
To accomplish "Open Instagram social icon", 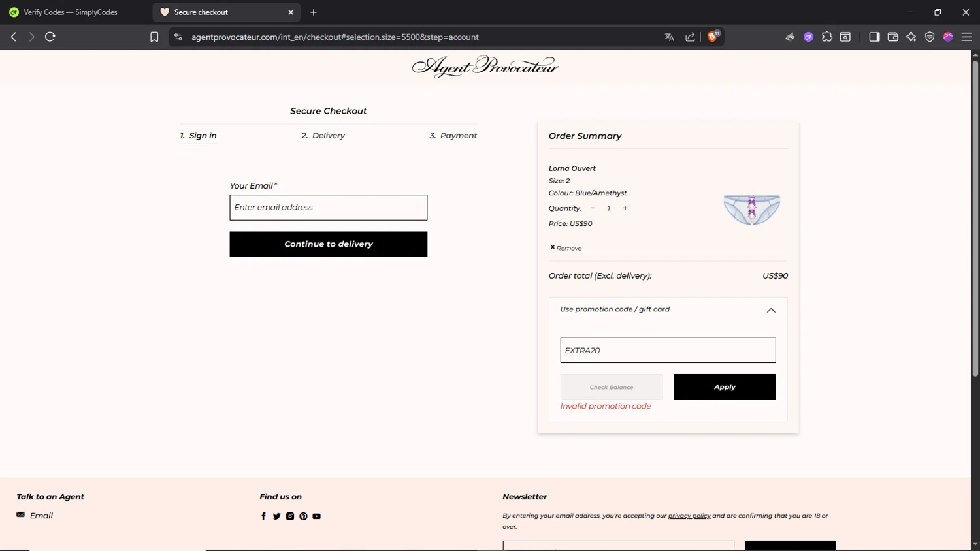I will [x=290, y=516].
